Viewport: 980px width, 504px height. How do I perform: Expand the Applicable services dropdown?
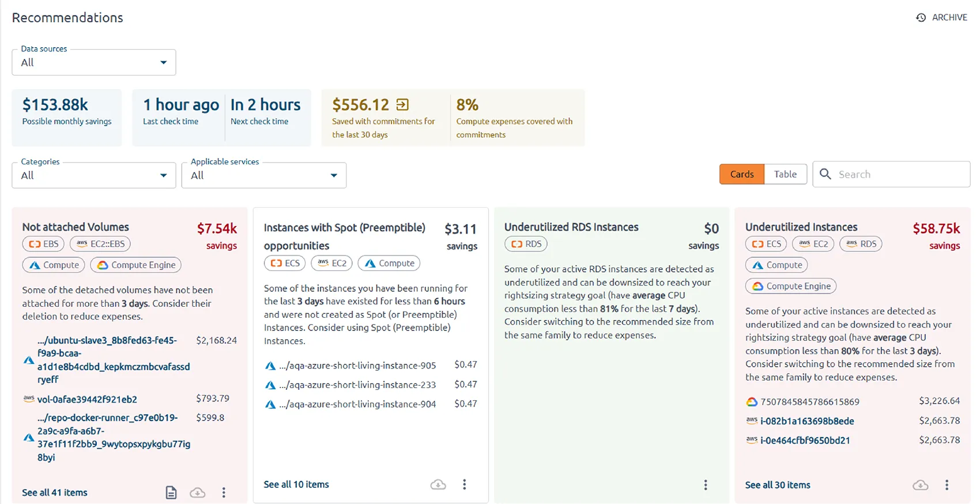[264, 175]
